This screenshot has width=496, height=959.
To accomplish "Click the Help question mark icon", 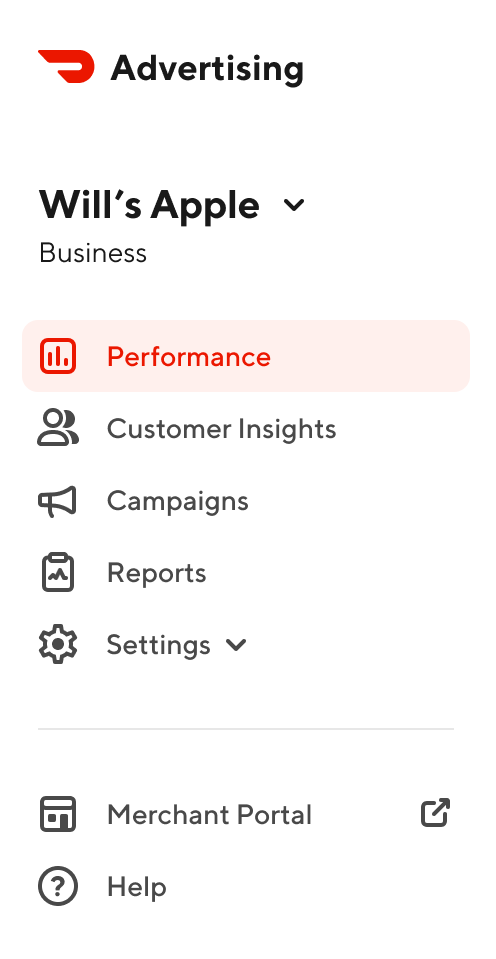I will (x=58, y=886).
